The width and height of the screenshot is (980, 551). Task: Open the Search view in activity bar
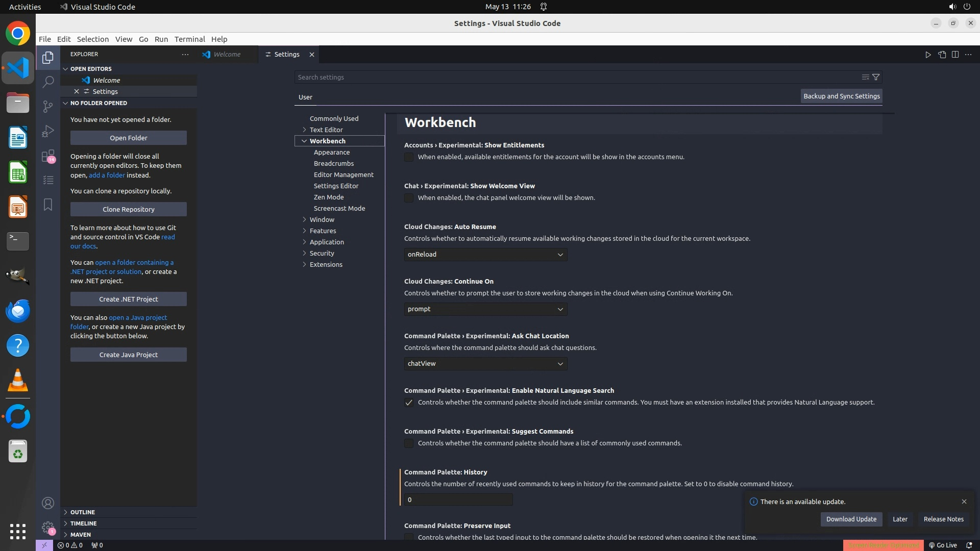click(x=48, y=82)
